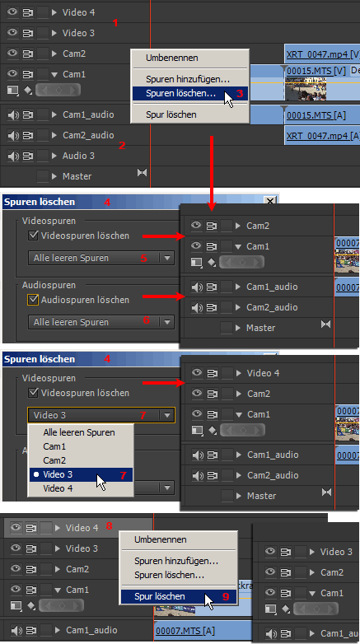Click the Master track icon below Audio 3
Image resolution: width=360 pixels, height=644 pixels.
(142, 172)
